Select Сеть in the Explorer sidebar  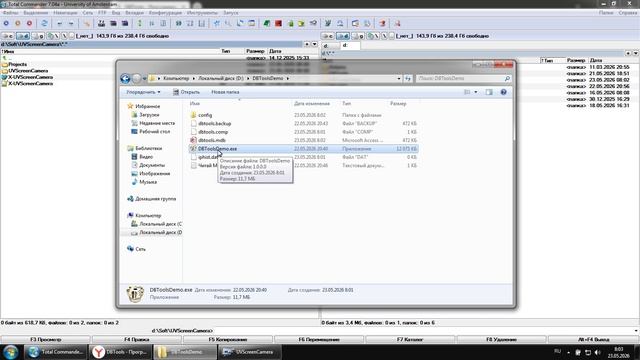(x=140, y=249)
